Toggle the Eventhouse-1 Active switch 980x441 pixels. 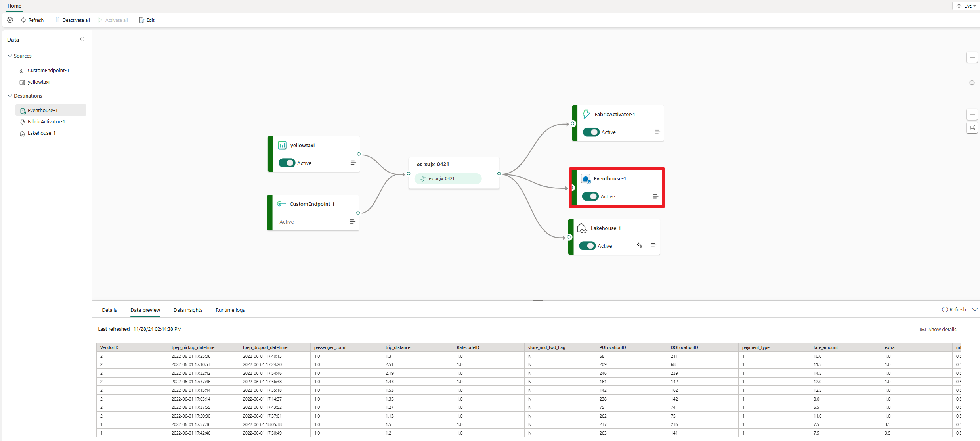[590, 196]
